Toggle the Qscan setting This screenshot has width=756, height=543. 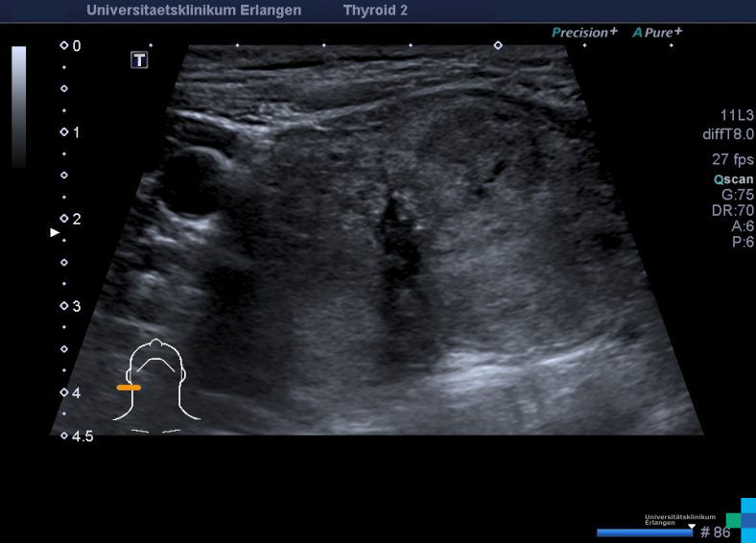[x=733, y=178]
